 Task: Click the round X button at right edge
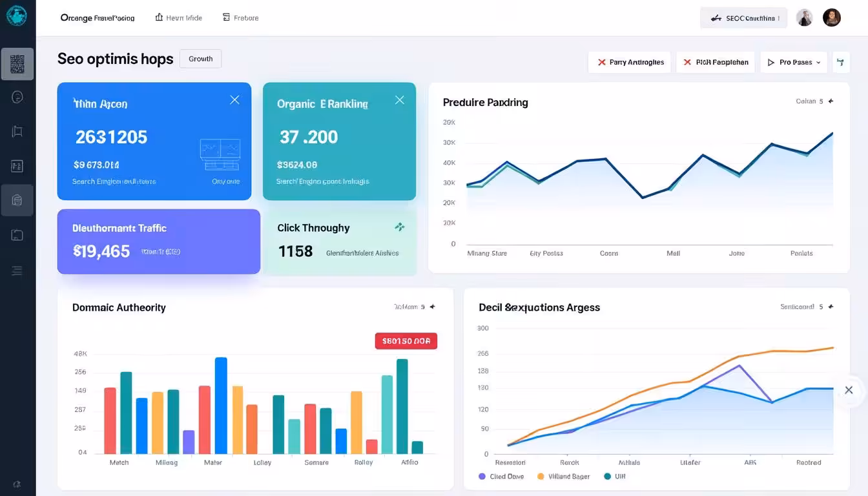pos(849,390)
